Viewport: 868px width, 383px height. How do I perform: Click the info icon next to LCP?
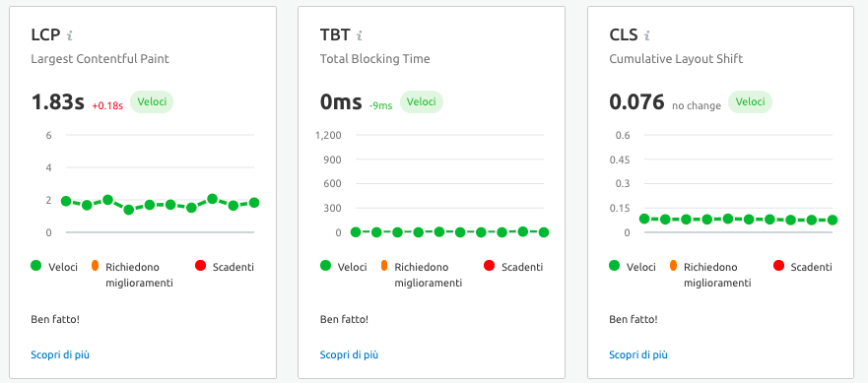[70, 35]
